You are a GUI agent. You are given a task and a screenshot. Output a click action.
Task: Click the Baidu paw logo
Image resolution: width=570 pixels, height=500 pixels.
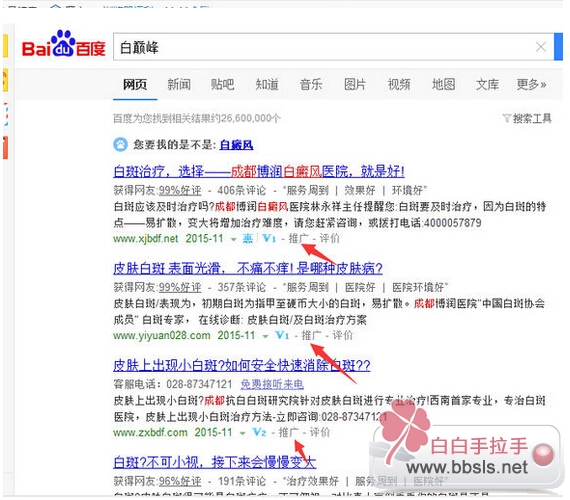(x=64, y=44)
